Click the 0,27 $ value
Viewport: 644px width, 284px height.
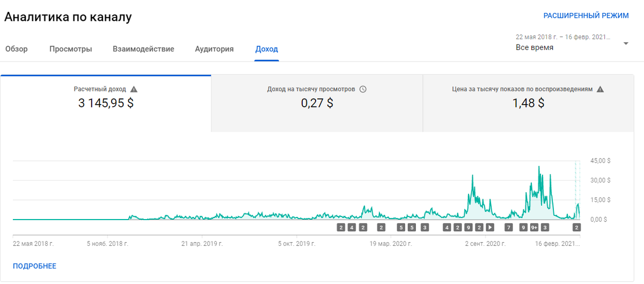tap(317, 103)
